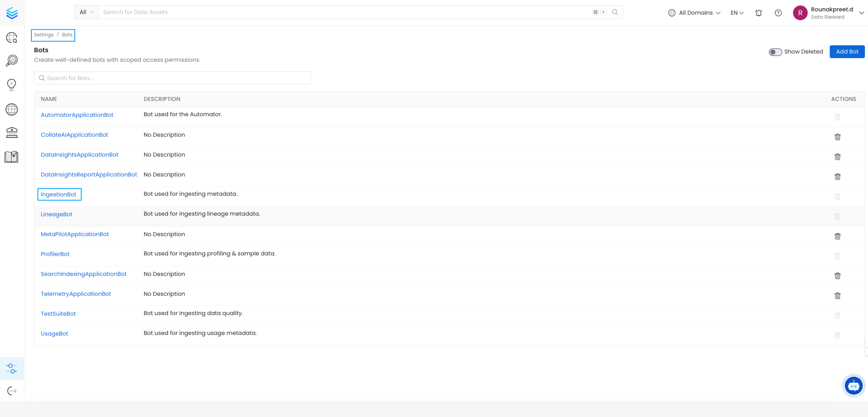Click the logout arrow at sidebar bottom
868x417 pixels.
coord(12,390)
